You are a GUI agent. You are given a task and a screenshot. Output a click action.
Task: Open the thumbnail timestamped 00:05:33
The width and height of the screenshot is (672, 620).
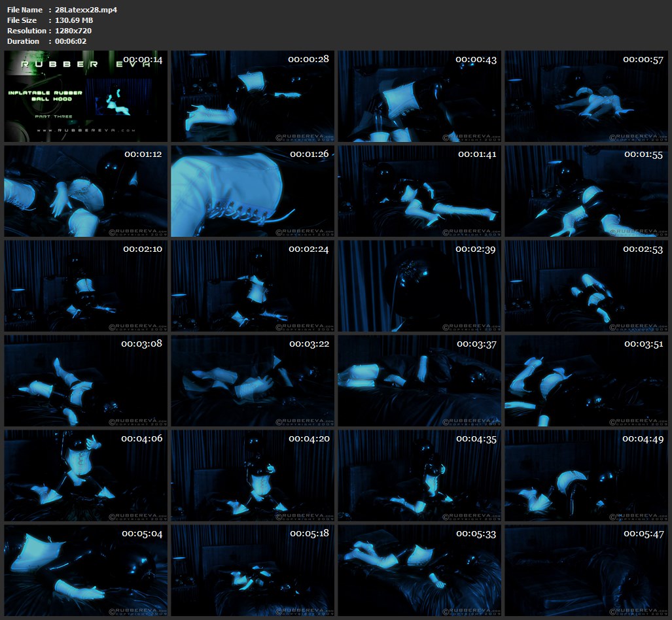[419, 571]
